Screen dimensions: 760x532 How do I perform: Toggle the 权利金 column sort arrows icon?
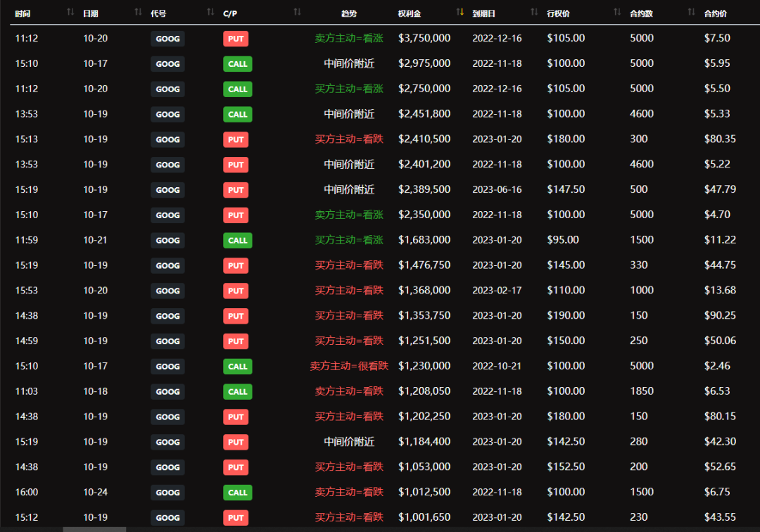coord(460,12)
